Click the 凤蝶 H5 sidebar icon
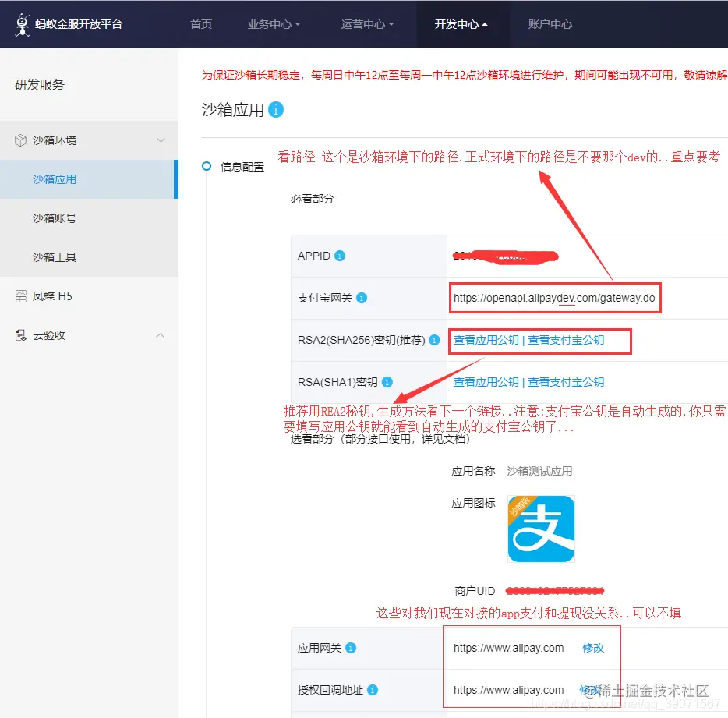This screenshot has width=728, height=718. [x=21, y=296]
